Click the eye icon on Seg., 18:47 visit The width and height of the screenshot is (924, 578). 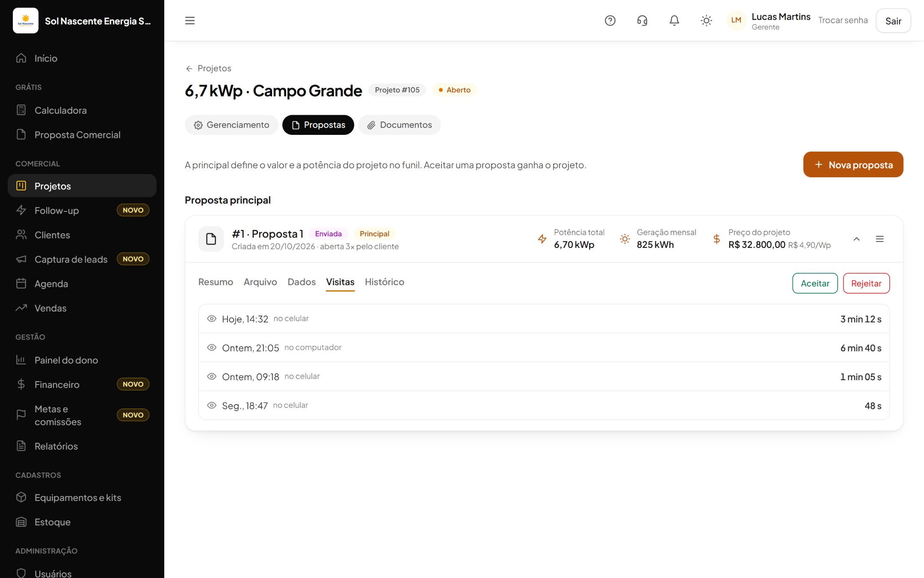[212, 405]
